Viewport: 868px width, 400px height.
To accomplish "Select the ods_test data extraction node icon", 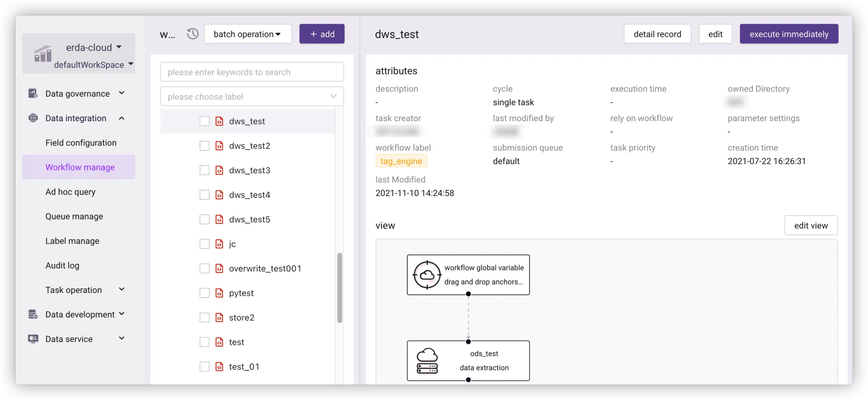I will tap(427, 360).
